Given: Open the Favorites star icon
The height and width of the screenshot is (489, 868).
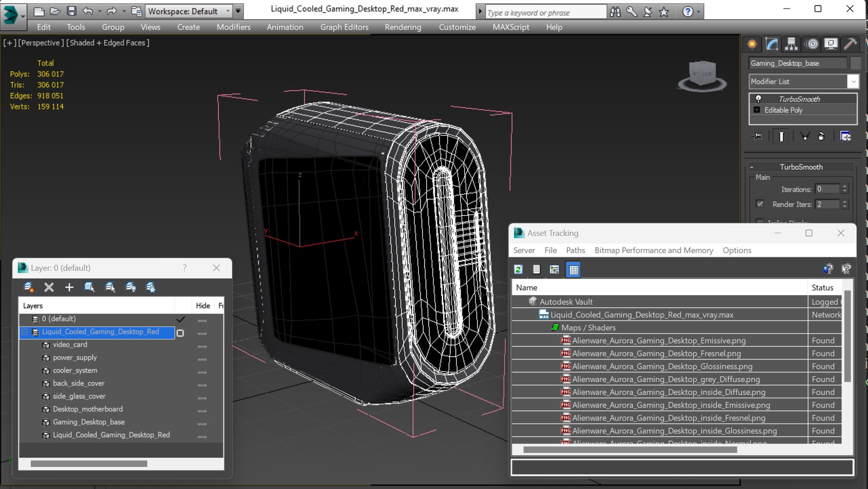Looking at the screenshot, I should pyautogui.click(x=664, y=12).
